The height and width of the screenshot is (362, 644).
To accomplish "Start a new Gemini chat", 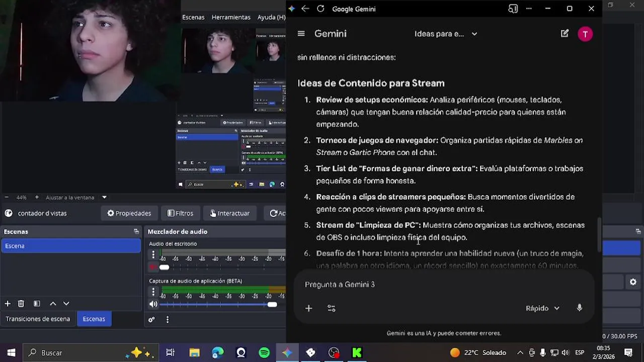I will coord(565,34).
